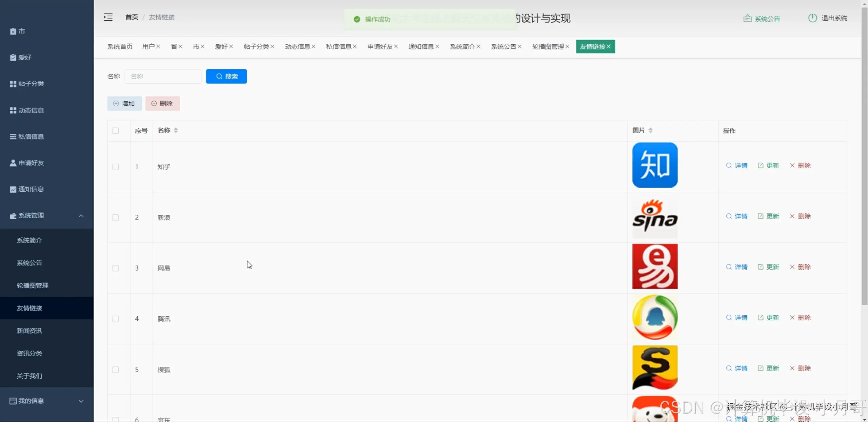Check the row checkbox for 知乎

(x=115, y=167)
